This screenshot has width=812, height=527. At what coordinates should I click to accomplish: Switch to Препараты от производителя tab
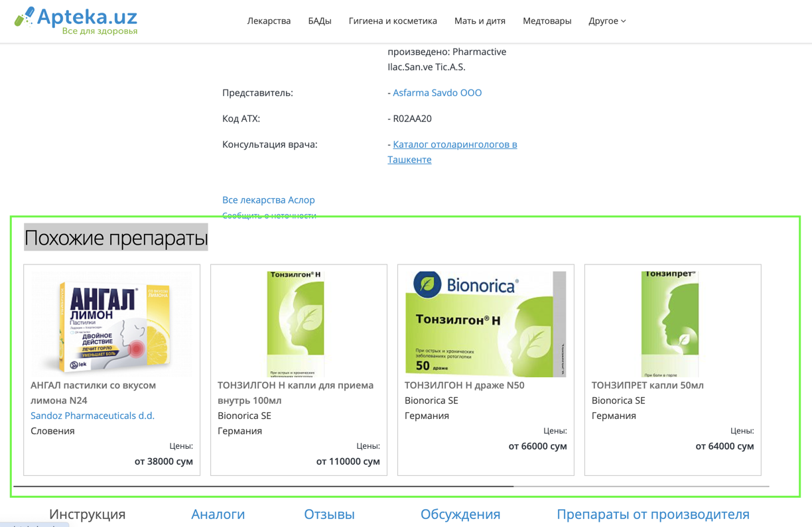click(x=653, y=514)
